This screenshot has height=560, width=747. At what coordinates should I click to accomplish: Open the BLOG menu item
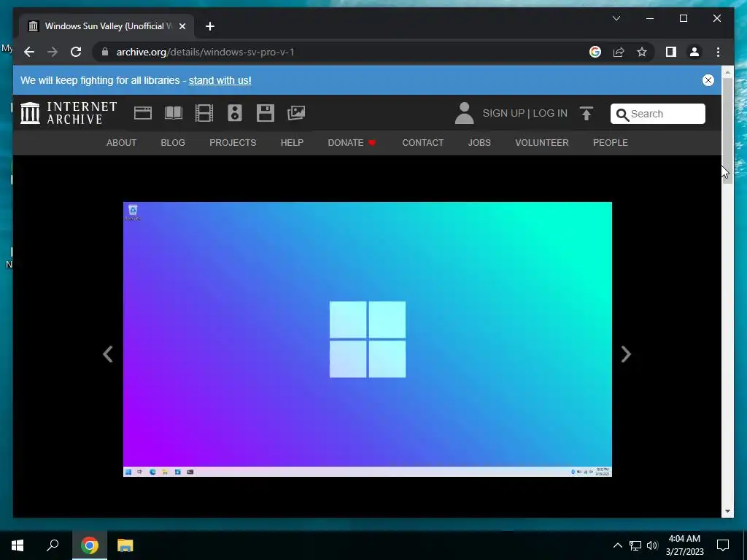tap(172, 142)
